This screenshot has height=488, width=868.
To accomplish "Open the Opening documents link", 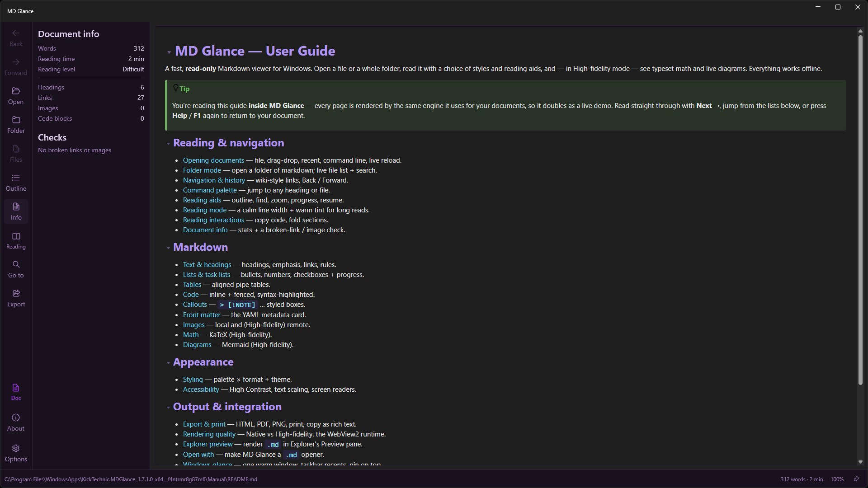I will coord(213,160).
